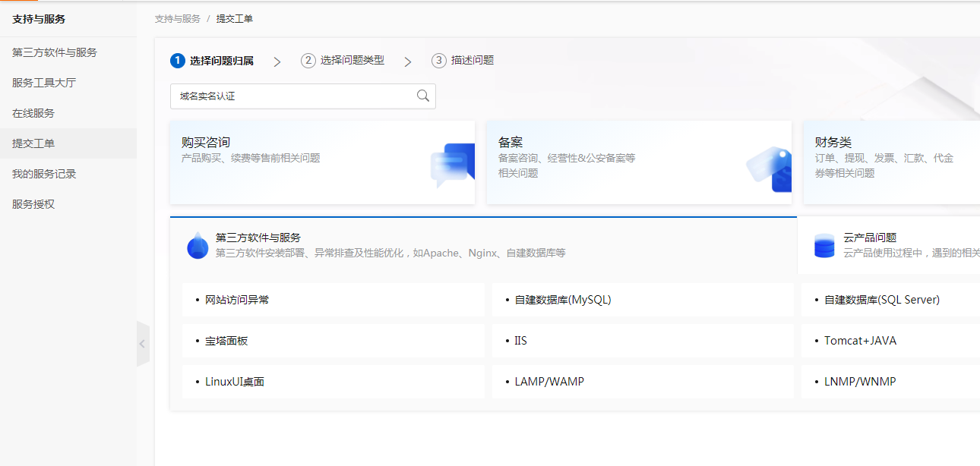980x466 pixels.
Task: Open 服务工具大厅 in sidebar
Action: pos(68,83)
